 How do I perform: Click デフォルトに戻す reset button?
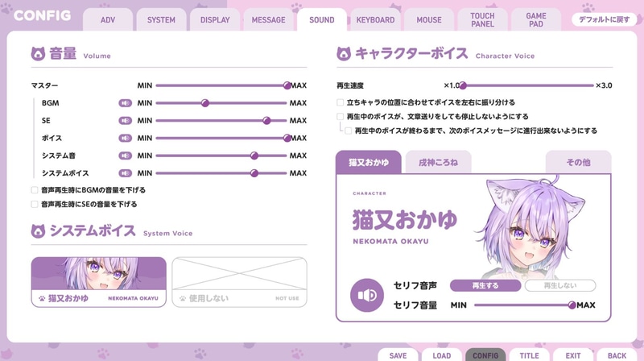point(605,19)
